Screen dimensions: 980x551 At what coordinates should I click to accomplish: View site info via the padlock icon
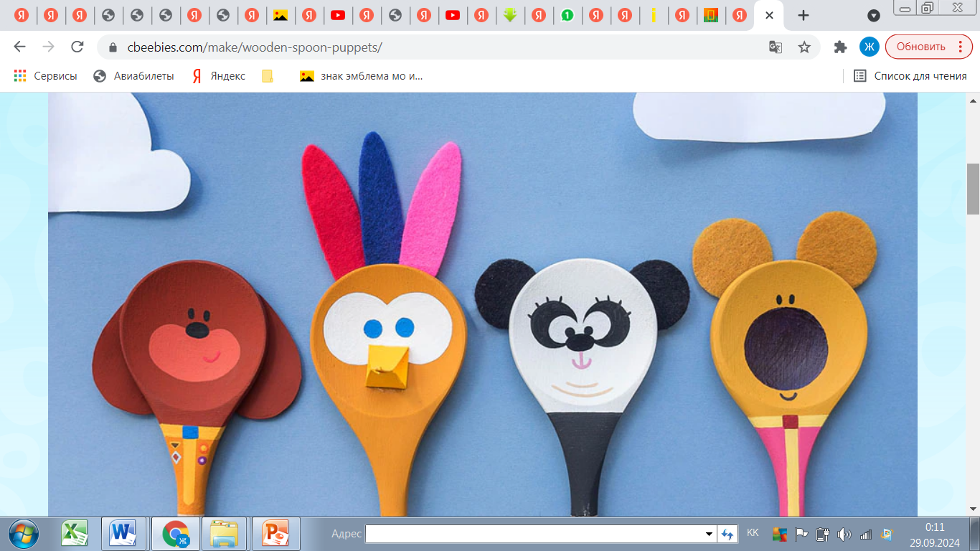112,47
